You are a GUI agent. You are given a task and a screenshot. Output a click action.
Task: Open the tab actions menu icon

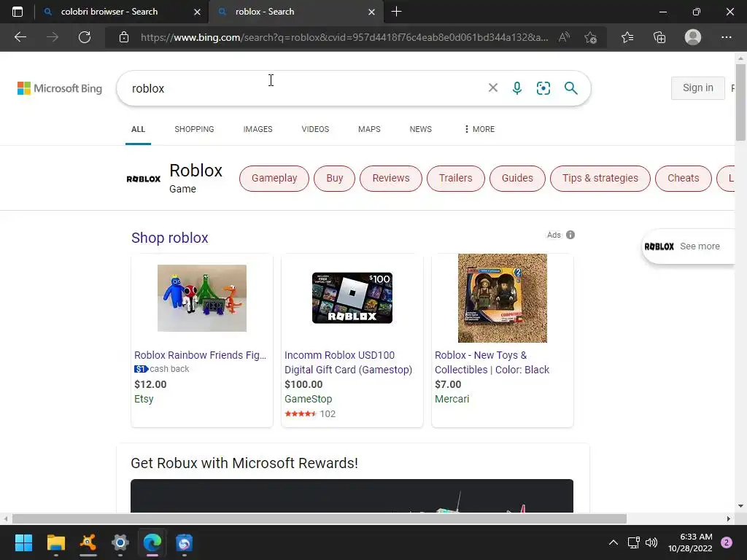[18, 12]
